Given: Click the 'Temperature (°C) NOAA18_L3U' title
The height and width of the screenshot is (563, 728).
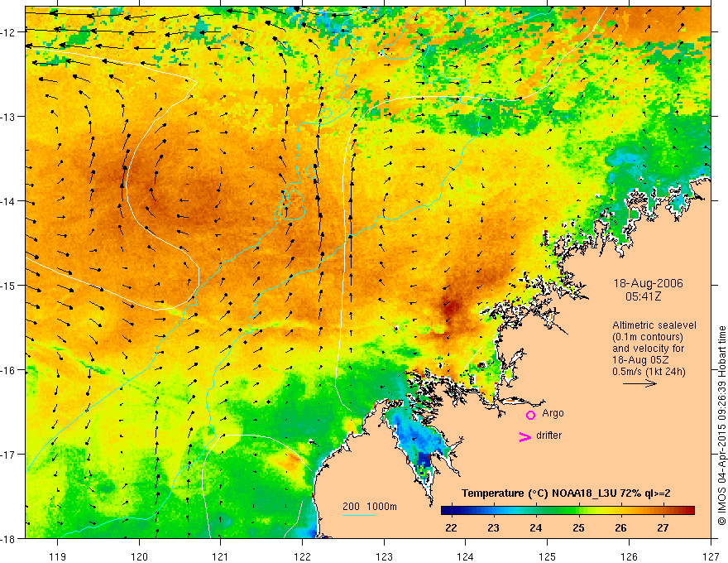Looking at the screenshot, I should tap(539, 493).
